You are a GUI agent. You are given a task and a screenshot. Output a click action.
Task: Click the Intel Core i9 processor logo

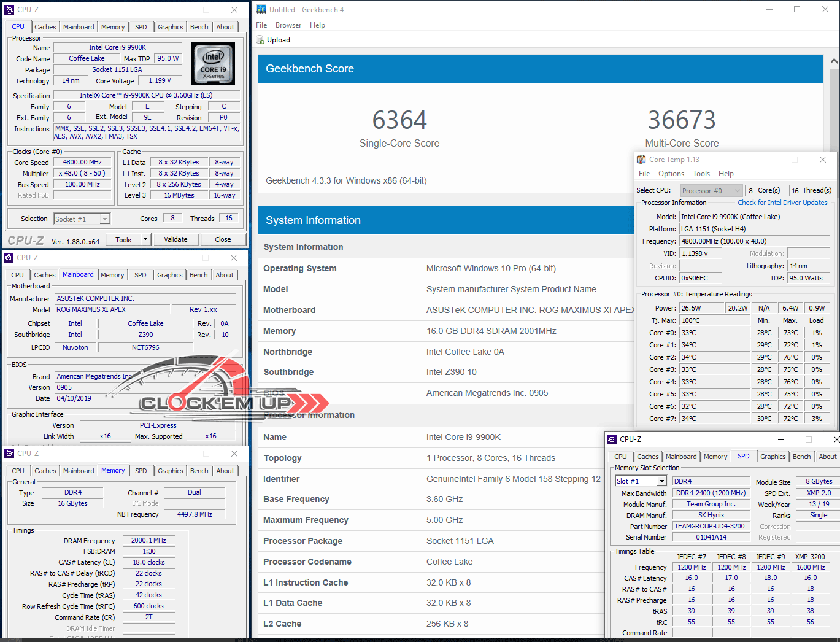click(x=213, y=64)
